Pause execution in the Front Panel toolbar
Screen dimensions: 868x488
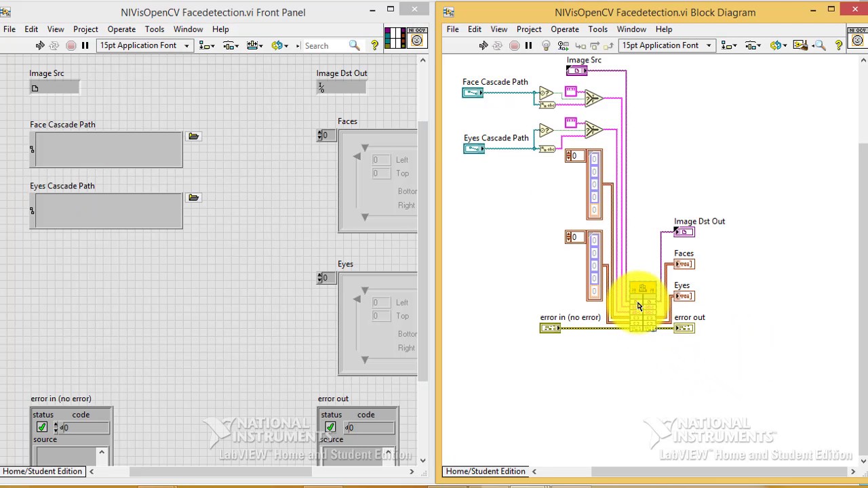[x=85, y=45]
